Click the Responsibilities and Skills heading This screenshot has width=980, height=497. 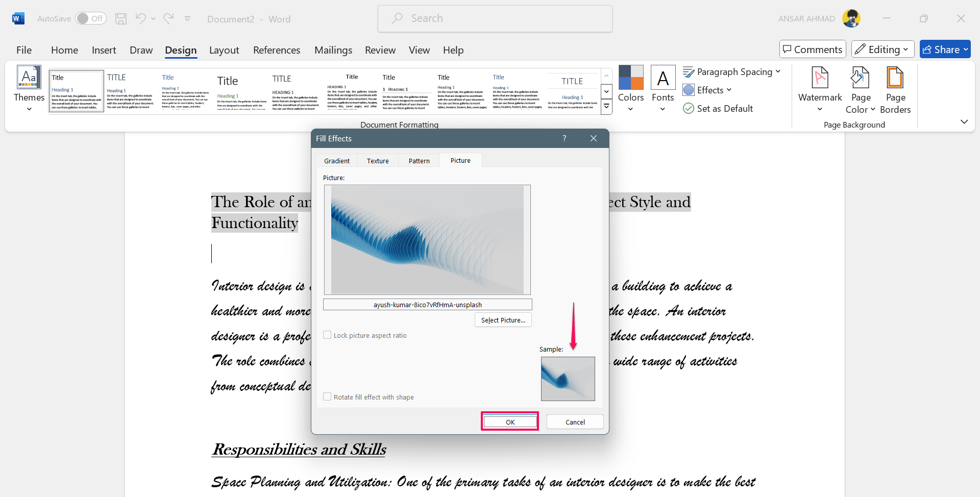299,449
